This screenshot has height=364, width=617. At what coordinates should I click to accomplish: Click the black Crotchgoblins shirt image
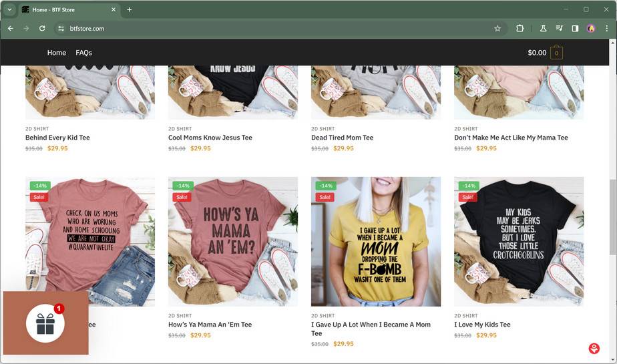pos(519,242)
